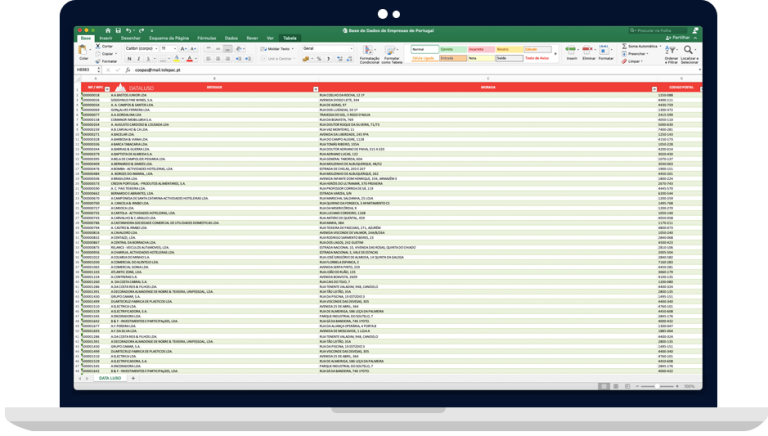
Task: Apply percent style format
Action: 319,59
